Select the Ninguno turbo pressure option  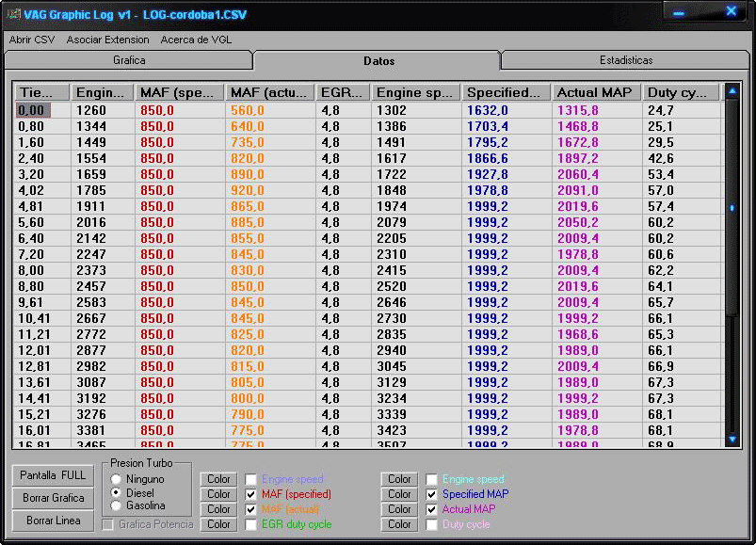pos(116,479)
